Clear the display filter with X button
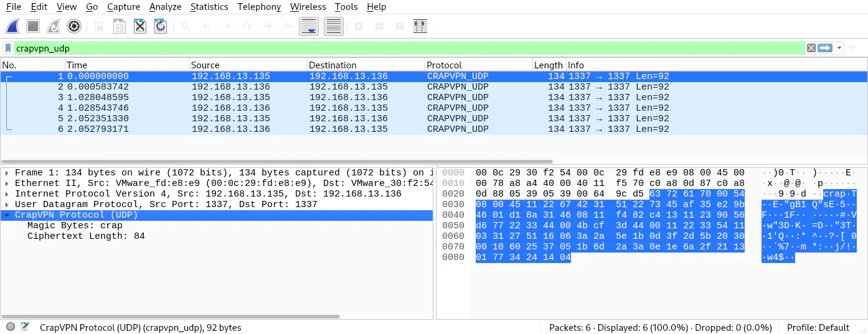This screenshot has height=334, width=868. point(811,48)
